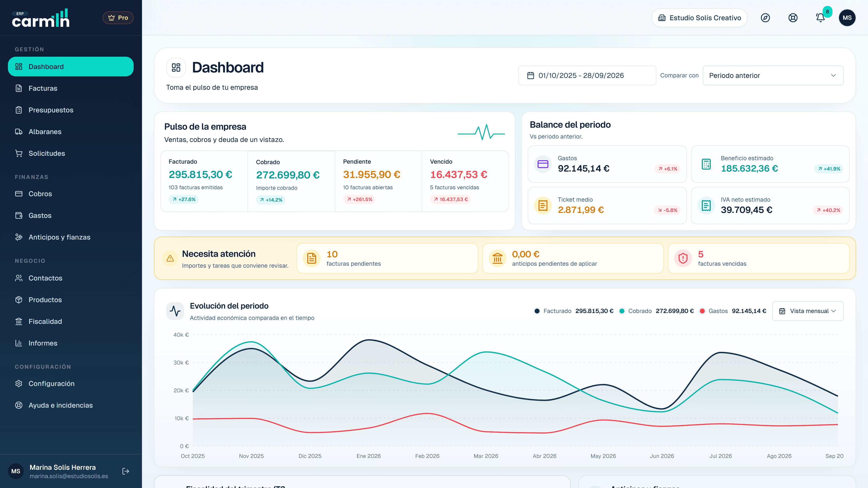Click the +14.2% change badge under Cobrado

[271, 200]
